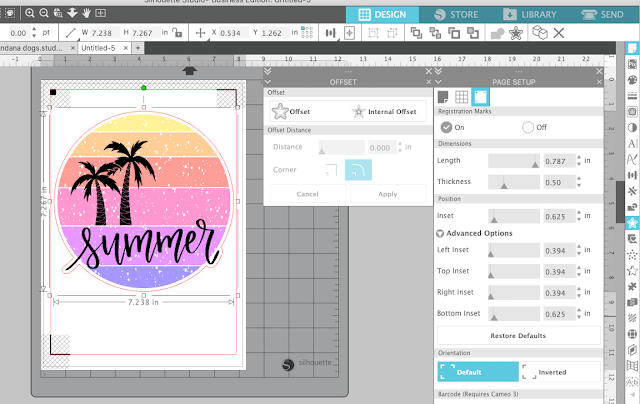The image size is (640, 404).
Task: Open the Line Style panel icon
Action: pos(632,96)
